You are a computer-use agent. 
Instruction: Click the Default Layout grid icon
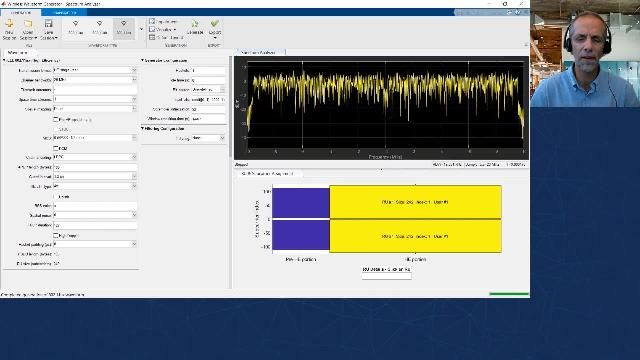152,37
